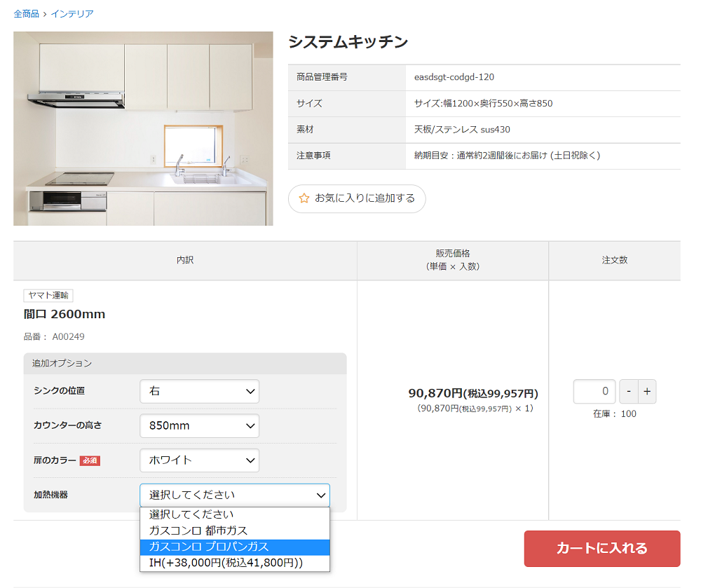Decrease quantity with the minus button
The height and width of the screenshot is (588, 701).
(629, 391)
